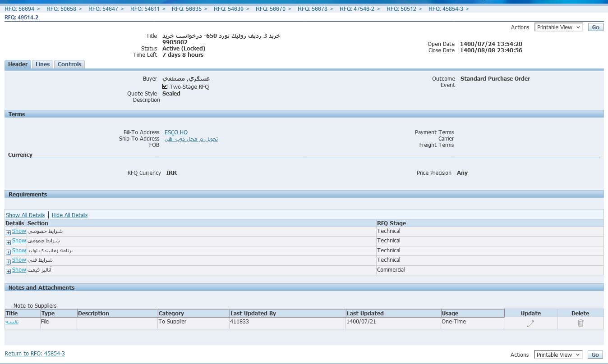608x364 pixels.
Task: Expand plus icon for برنامه زمانبندي توليد row
Action: point(8,252)
